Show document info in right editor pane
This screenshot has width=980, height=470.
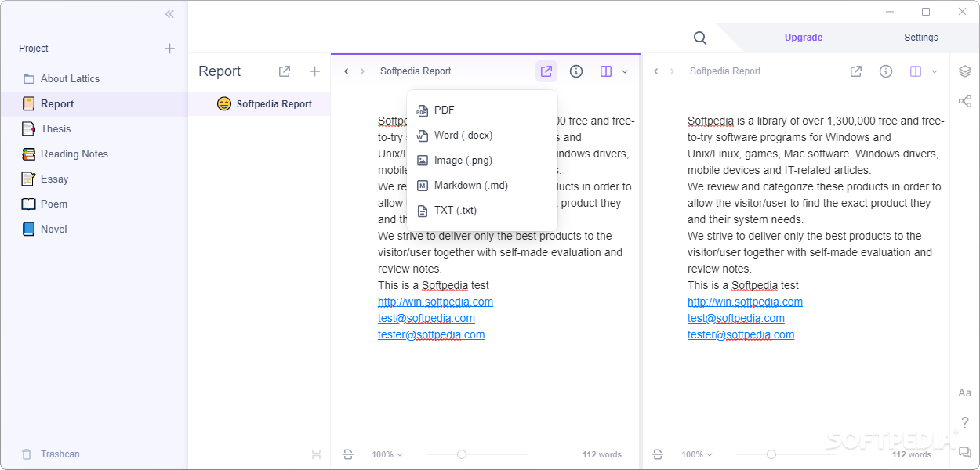(x=886, y=71)
